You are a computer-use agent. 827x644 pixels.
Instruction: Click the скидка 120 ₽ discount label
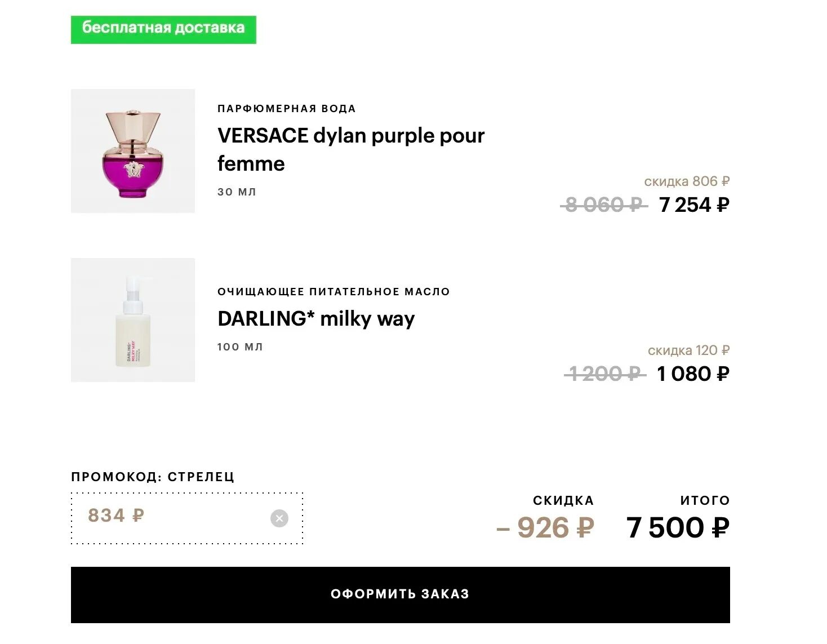[688, 350]
